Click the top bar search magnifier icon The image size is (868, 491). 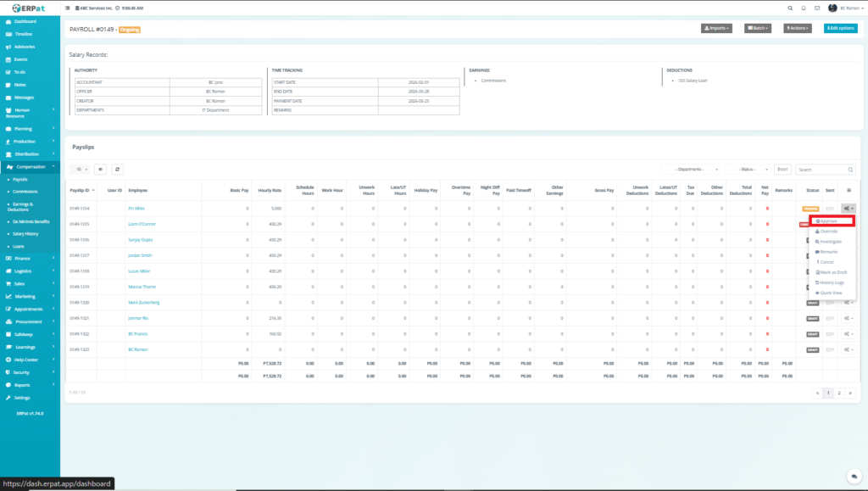tap(790, 8)
